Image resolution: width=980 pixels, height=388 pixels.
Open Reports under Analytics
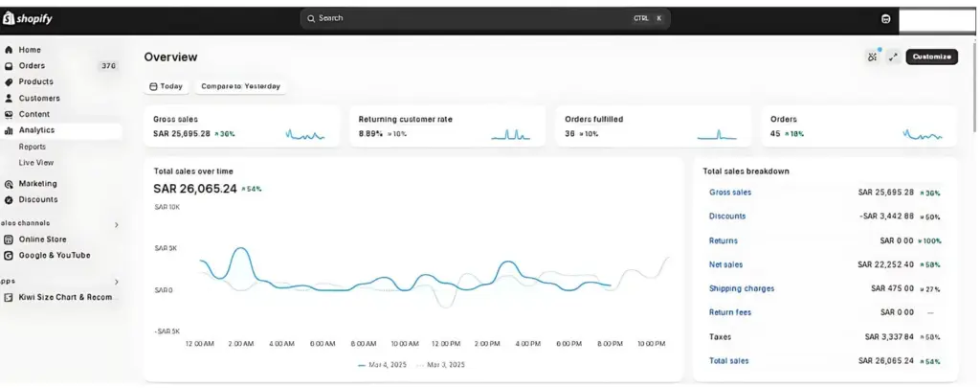pyautogui.click(x=33, y=147)
